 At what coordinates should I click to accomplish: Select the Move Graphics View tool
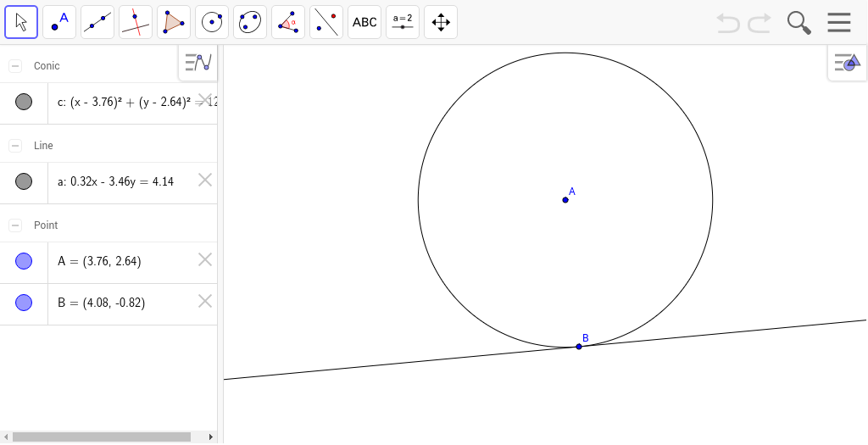(x=441, y=22)
